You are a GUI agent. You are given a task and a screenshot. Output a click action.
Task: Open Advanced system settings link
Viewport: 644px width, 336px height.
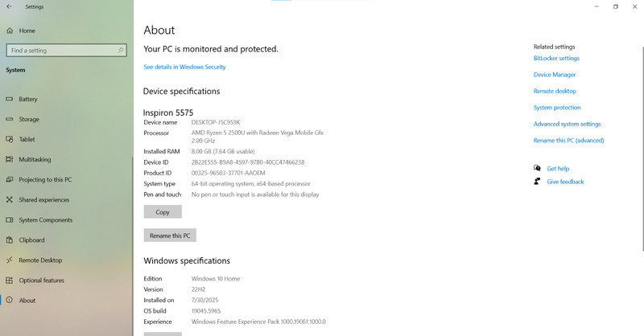pos(568,124)
